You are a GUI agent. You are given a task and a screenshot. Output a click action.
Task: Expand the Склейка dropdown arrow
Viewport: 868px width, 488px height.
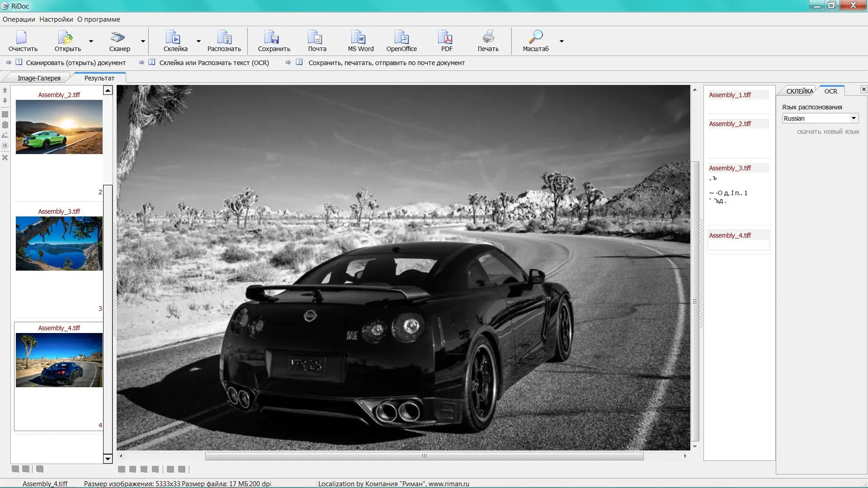click(198, 41)
